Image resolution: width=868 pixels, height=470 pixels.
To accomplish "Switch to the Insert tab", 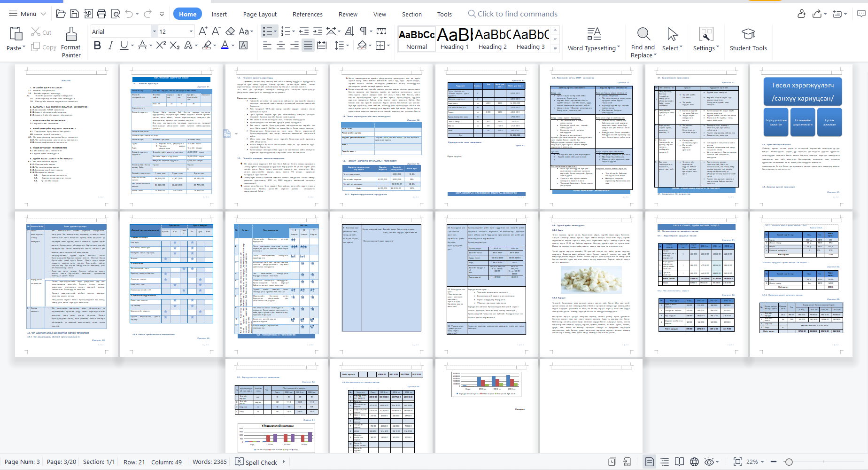I will [219, 14].
